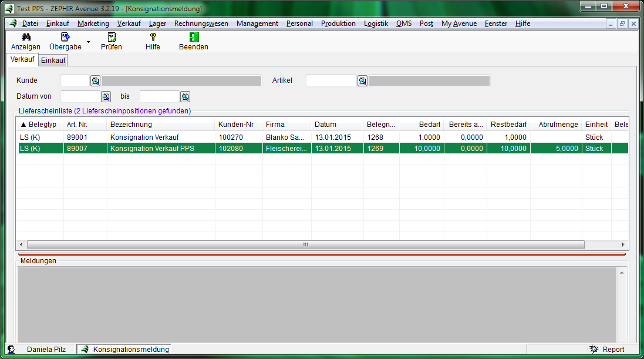Image resolution: width=644 pixels, height=359 pixels.
Task: Open the Rechnungswesen menu
Action: click(201, 24)
